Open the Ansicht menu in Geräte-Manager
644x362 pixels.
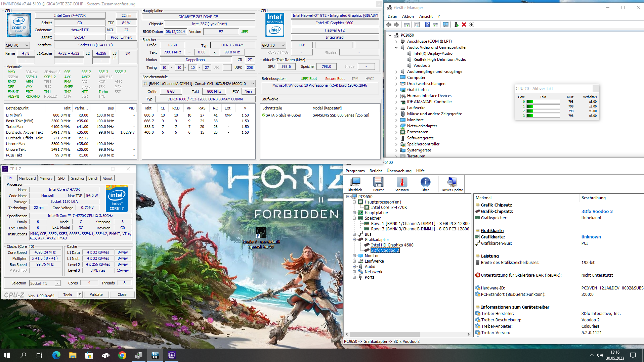tap(426, 16)
